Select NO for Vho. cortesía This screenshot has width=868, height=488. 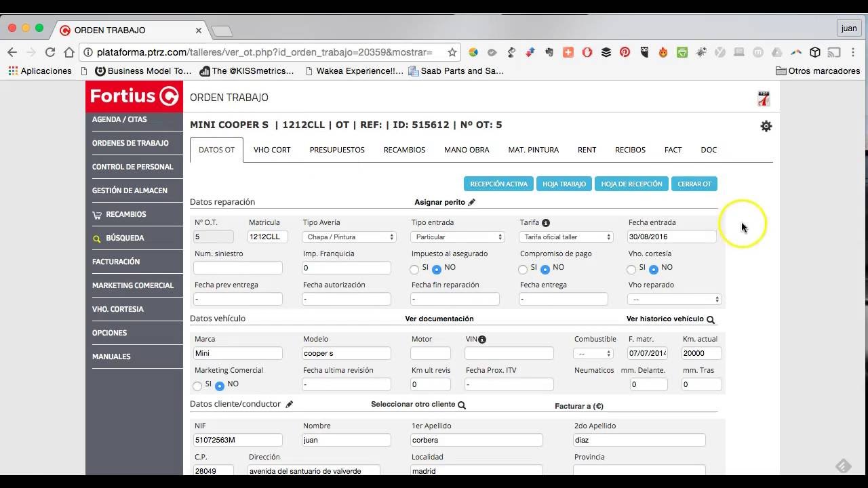[x=654, y=269]
